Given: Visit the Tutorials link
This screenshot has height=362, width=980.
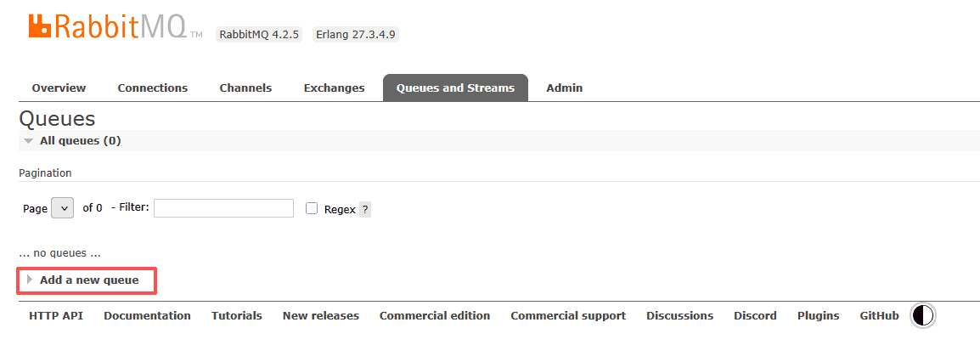Looking at the screenshot, I should click(236, 316).
